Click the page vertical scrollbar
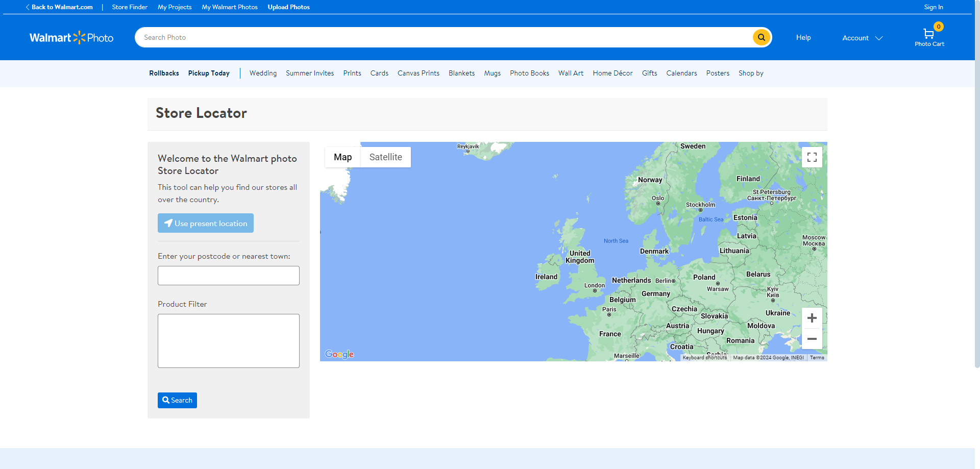The image size is (980, 469). click(x=977, y=204)
